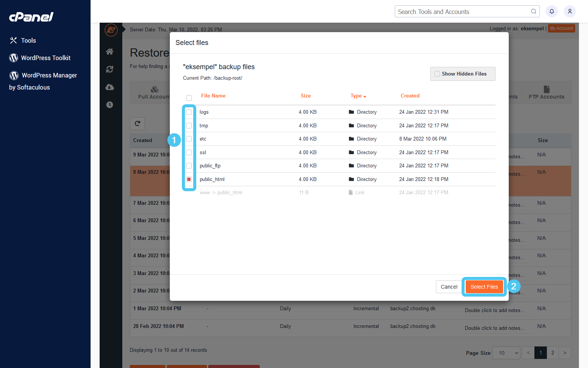
Task: Open the Page Size dropdown
Action: pos(506,353)
